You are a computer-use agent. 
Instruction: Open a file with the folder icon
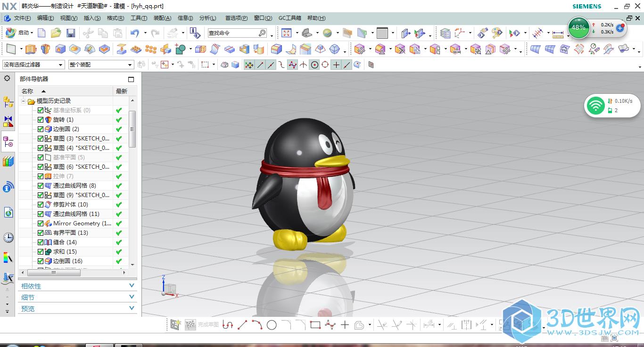pos(56,33)
